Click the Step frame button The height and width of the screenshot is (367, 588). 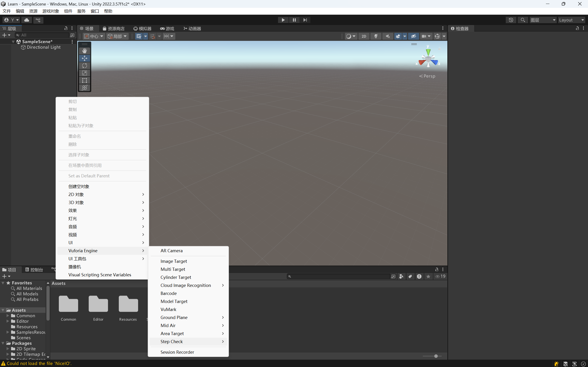pyautogui.click(x=305, y=20)
